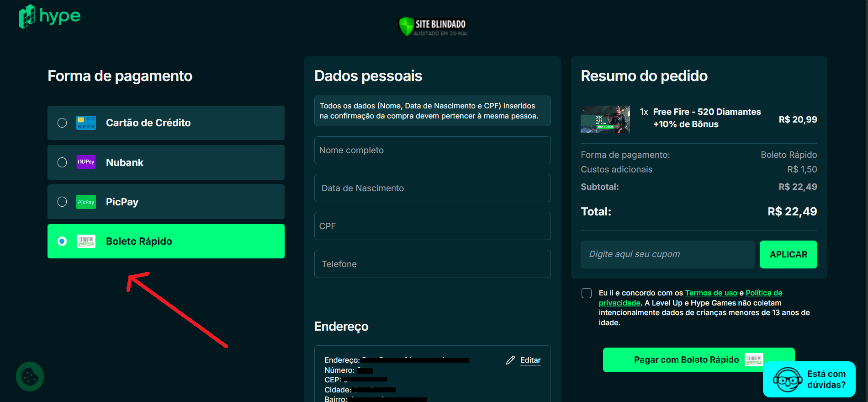This screenshot has height=402, width=868.
Task: Open the Termos de uso link
Action: (x=711, y=293)
